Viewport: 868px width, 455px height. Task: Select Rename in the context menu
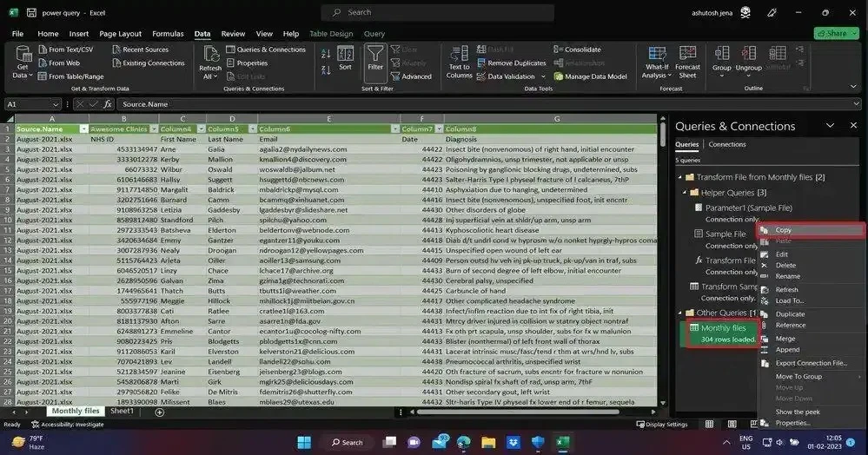788,276
